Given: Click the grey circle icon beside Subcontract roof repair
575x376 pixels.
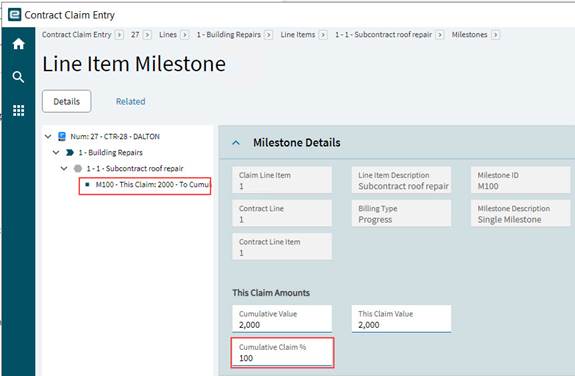Looking at the screenshot, I should point(78,168).
